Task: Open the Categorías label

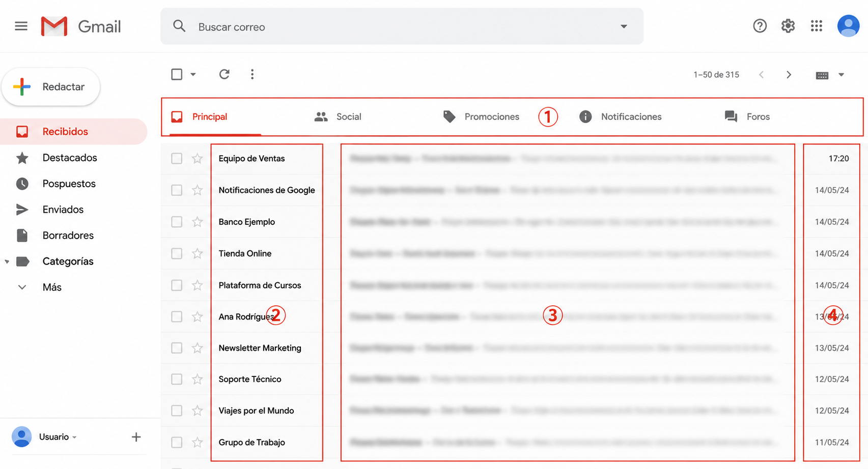Action: coord(68,261)
